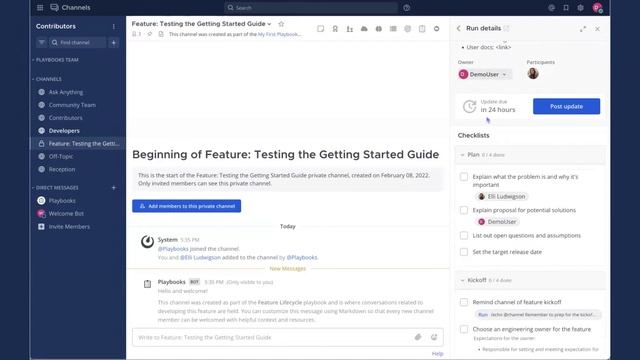Click the Post update button
This screenshot has height=360, width=640.
pyautogui.click(x=566, y=106)
